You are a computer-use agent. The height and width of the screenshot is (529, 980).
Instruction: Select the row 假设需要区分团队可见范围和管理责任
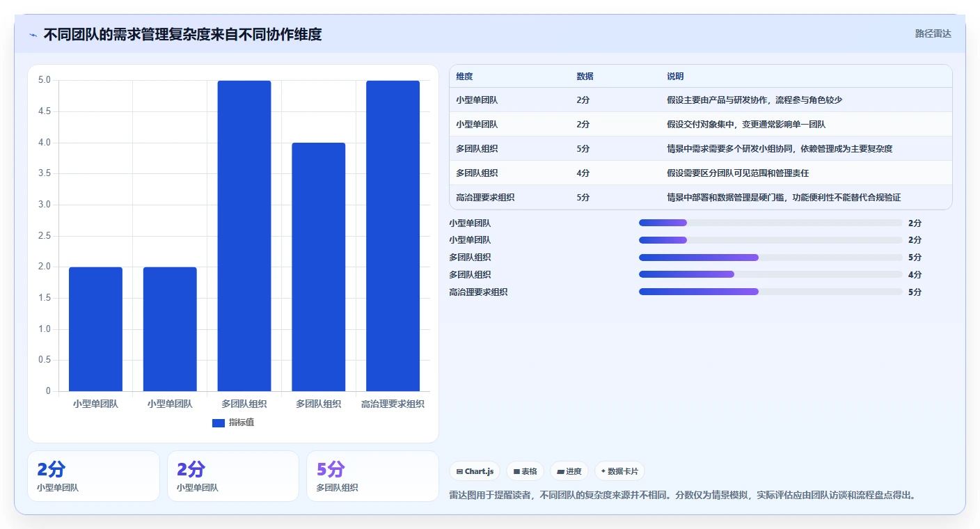point(700,173)
